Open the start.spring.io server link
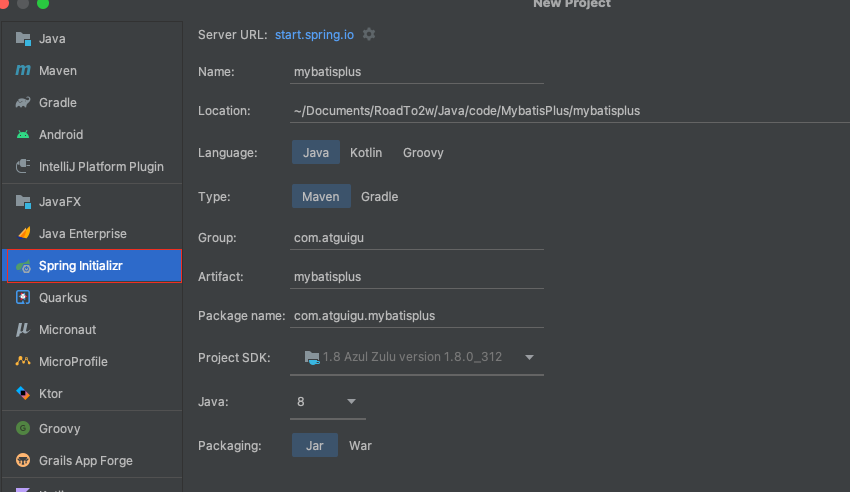Viewport: 850px width, 492px height. 314,35
